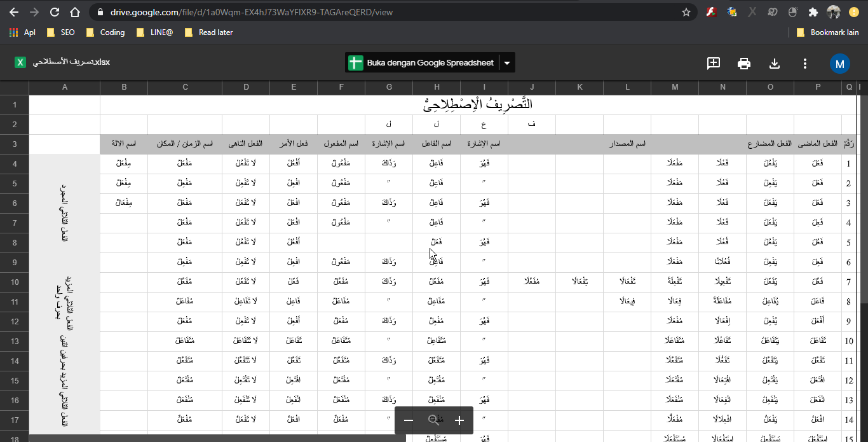Click the Flash Player extension icon
This screenshot has height=442, width=868.
point(712,12)
